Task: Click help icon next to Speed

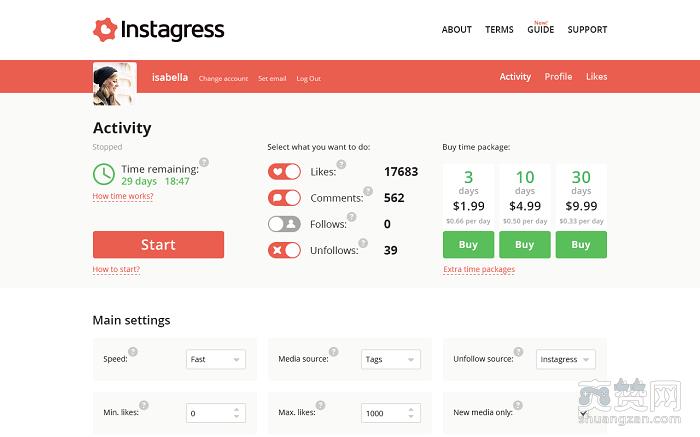Action: (133, 352)
